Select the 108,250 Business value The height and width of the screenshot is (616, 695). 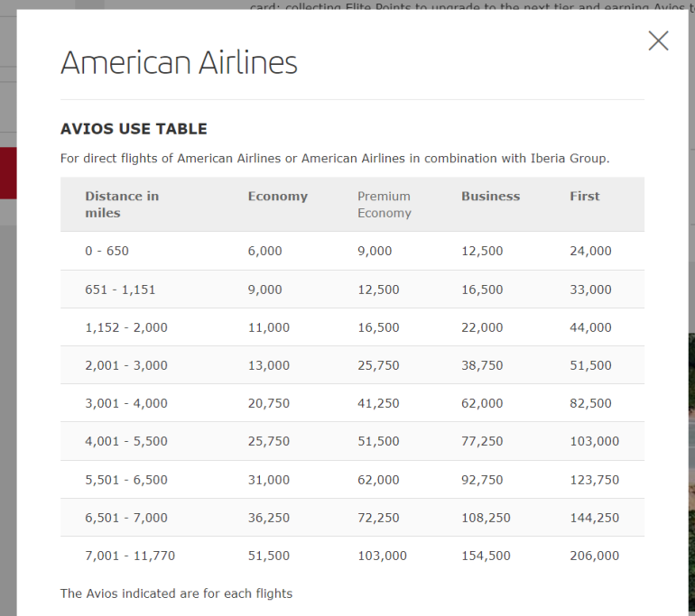coord(486,518)
